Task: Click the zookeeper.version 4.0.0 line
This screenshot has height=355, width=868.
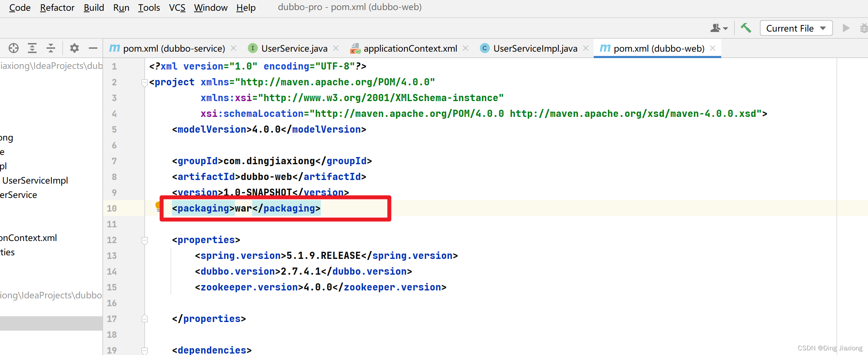Action: (x=320, y=287)
